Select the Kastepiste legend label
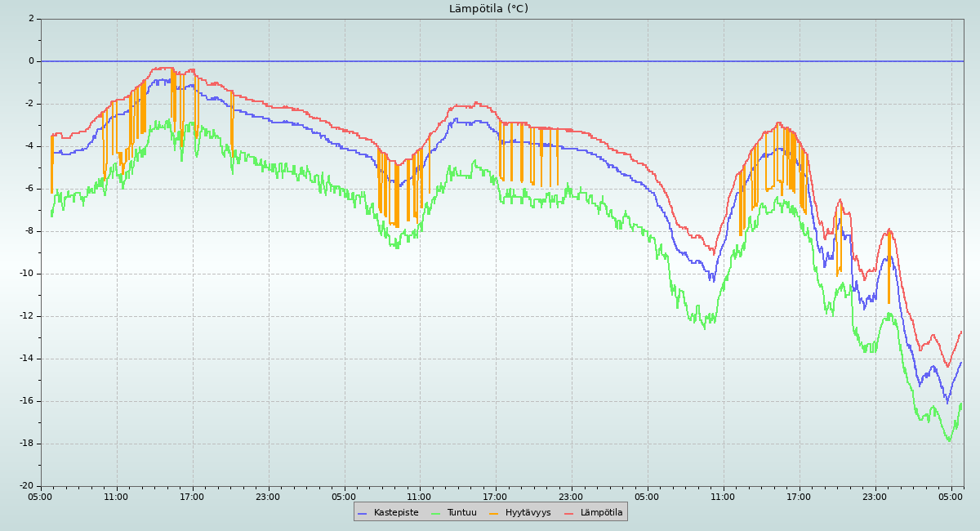Viewport: 980px width, 531px height. [396, 513]
